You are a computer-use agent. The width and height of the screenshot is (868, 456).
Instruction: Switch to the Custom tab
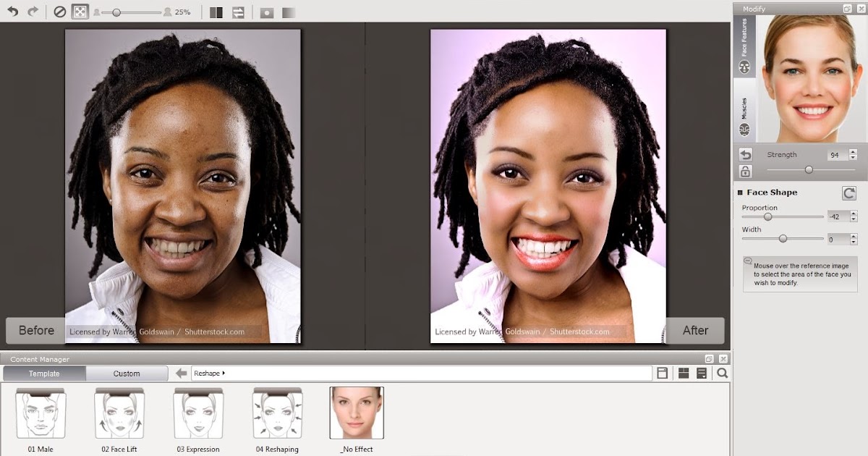127,373
